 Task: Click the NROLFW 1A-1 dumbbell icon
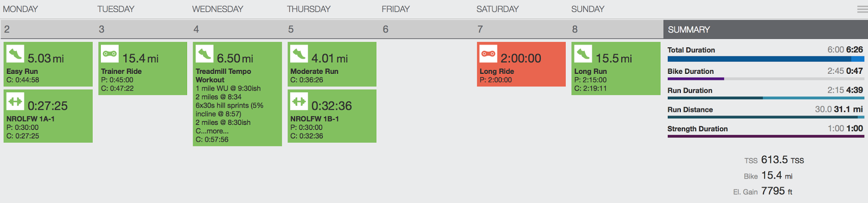(x=15, y=101)
